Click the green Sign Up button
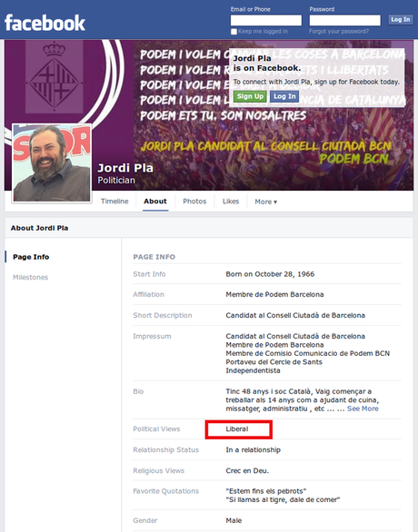 [x=250, y=96]
